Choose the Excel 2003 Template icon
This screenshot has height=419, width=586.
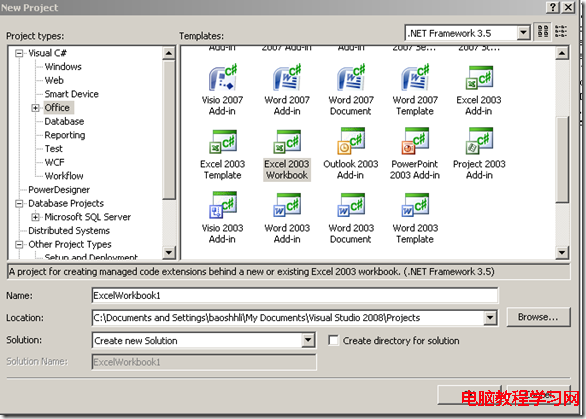coord(223,142)
